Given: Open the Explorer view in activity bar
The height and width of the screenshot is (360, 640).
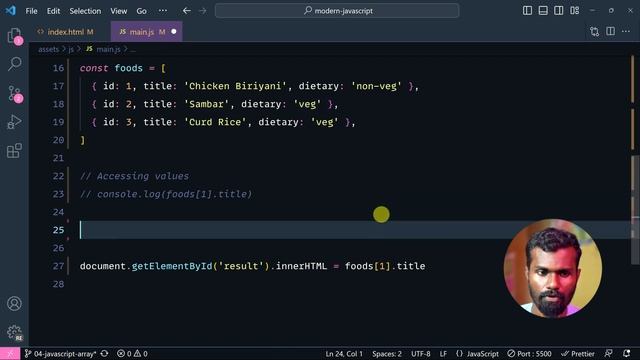Looking at the screenshot, I should 14,36.
